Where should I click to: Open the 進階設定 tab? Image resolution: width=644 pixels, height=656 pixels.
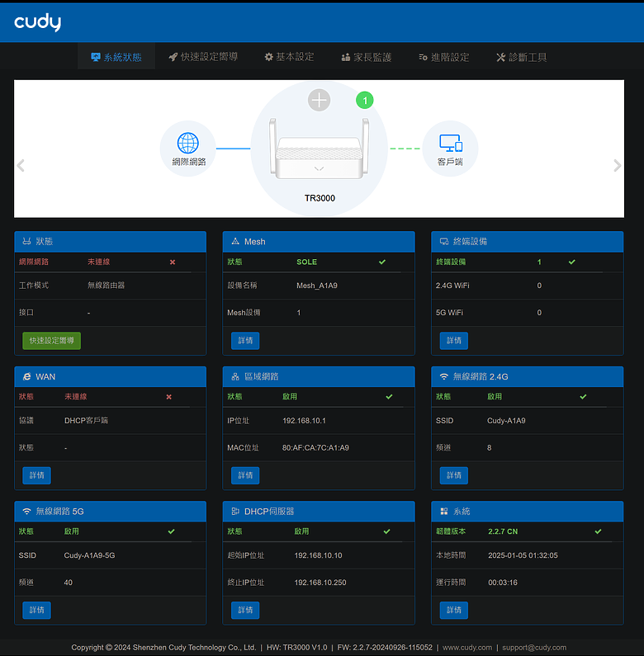tap(444, 57)
